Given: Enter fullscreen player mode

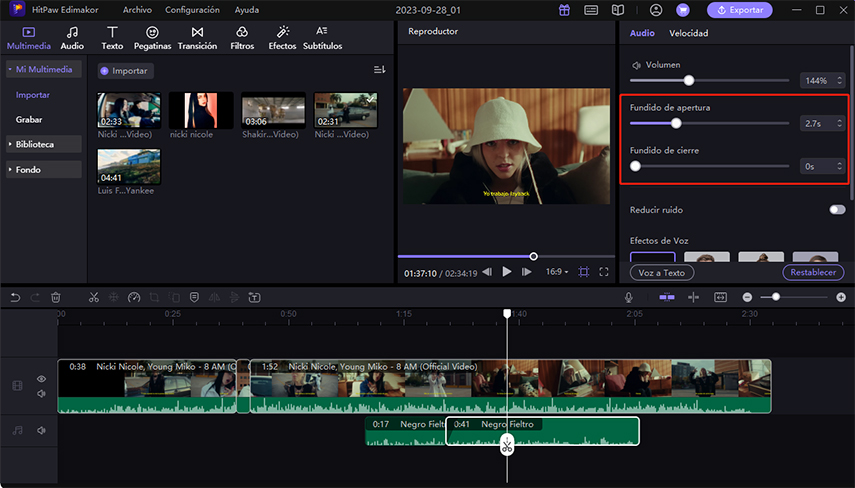Looking at the screenshot, I should (x=604, y=272).
